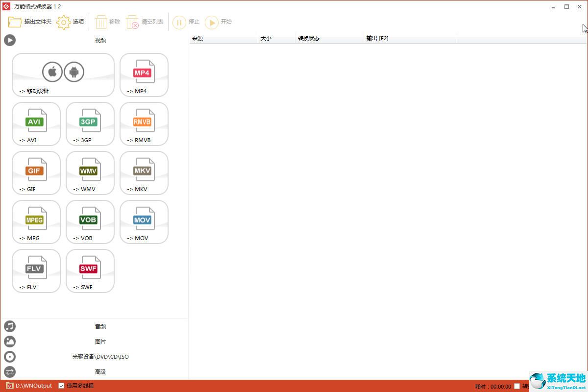Click the 转换状态 column header

click(330, 38)
